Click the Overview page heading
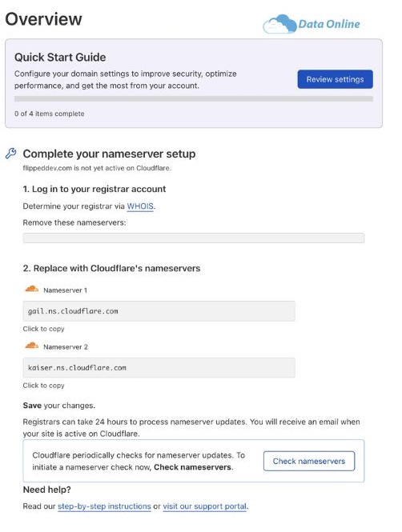The height and width of the screenshot is (532, 402). pos(43,19)
